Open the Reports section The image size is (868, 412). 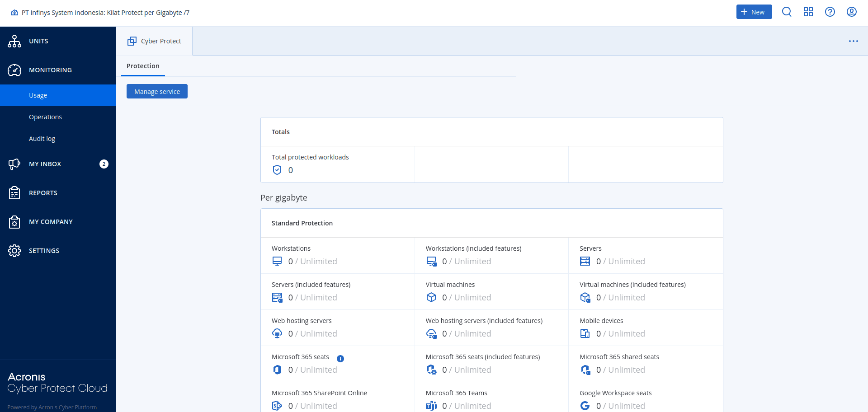pyautogui.click(x=43, y=192)
